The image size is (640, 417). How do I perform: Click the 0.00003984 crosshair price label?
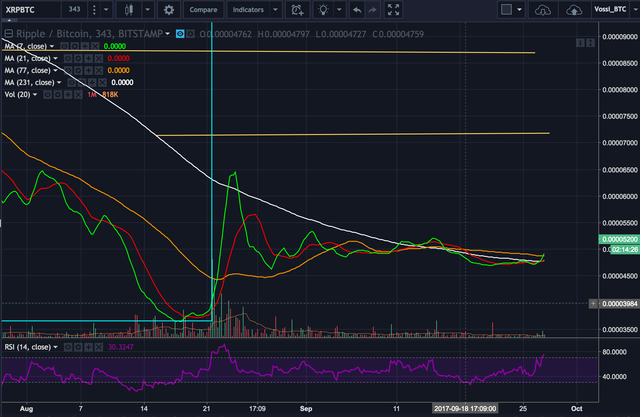(620, 304)
